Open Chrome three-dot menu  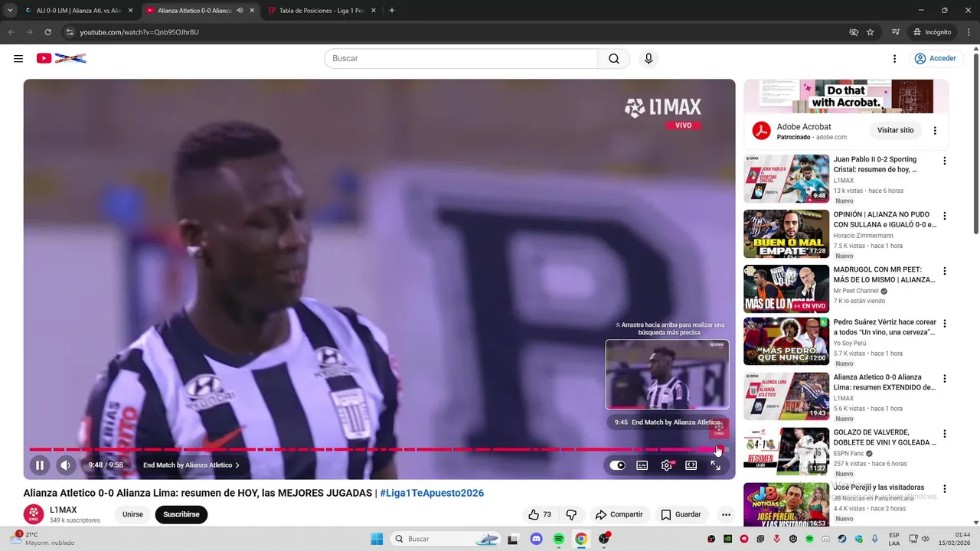(969, 32)
